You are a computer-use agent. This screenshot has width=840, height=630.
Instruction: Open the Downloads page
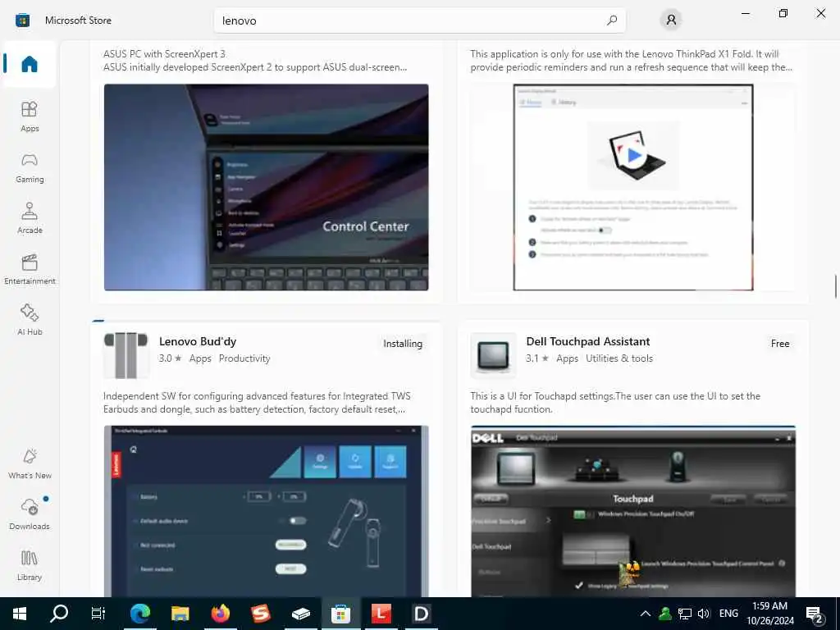tap(30, 514)
